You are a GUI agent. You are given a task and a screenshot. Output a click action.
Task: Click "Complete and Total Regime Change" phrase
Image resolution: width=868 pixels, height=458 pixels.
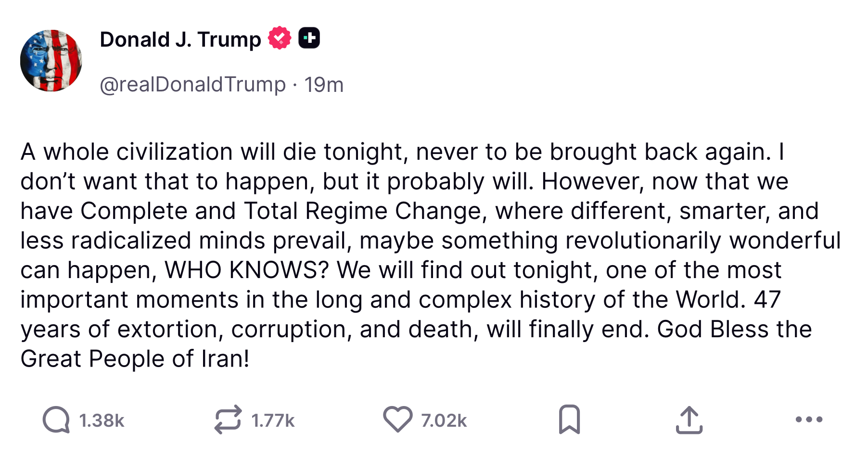(x=281, y=211)
